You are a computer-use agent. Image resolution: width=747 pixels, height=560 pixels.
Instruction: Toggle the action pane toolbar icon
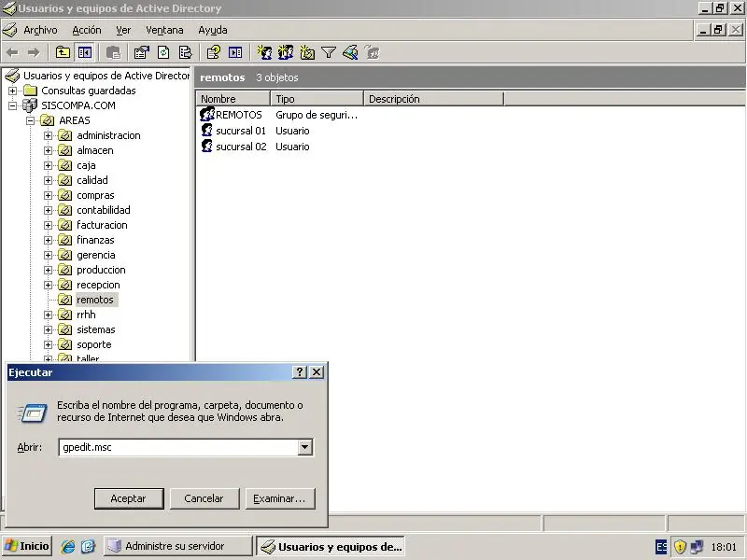[x=235, y=52]
